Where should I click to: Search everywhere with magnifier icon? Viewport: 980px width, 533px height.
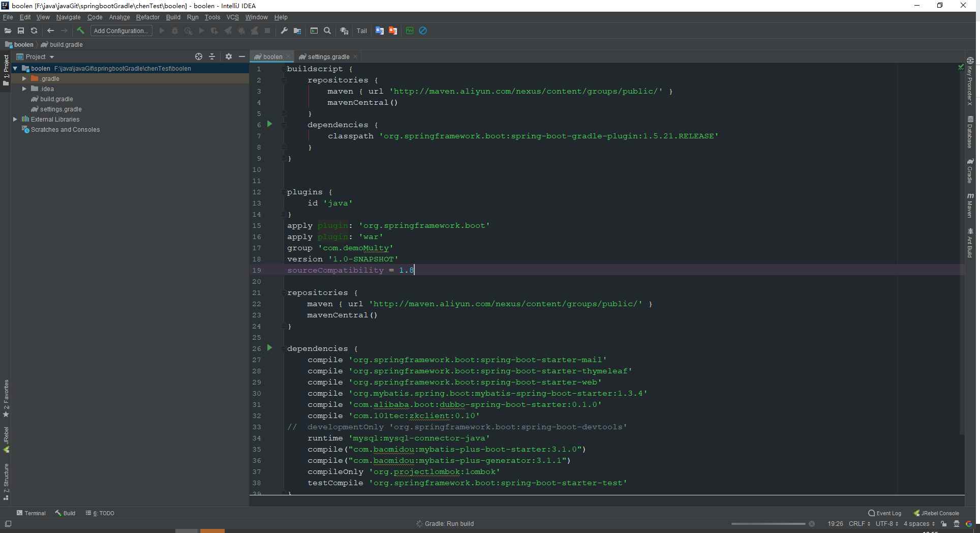click(327, 31)
